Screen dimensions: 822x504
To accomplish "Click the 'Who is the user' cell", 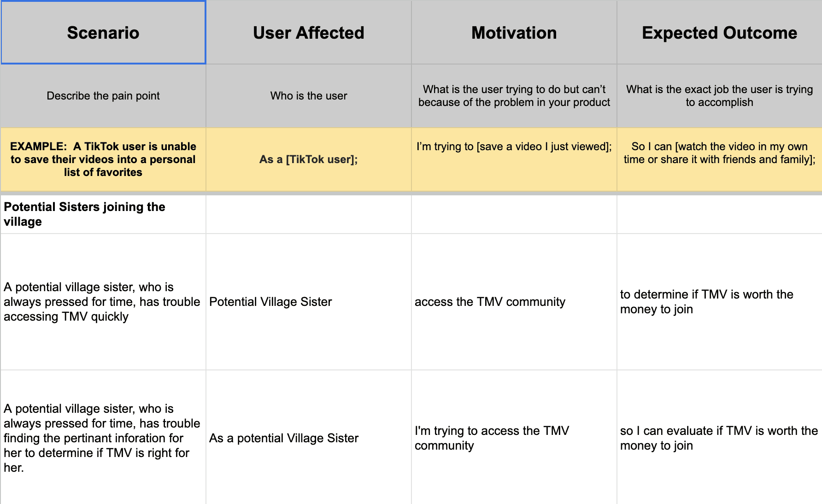I will 309,96.
